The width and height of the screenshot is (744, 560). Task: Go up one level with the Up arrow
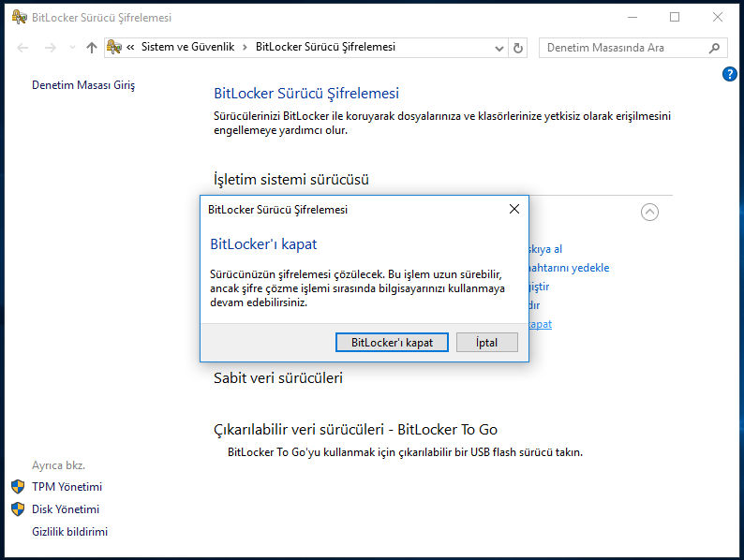(x=91, y=48)
